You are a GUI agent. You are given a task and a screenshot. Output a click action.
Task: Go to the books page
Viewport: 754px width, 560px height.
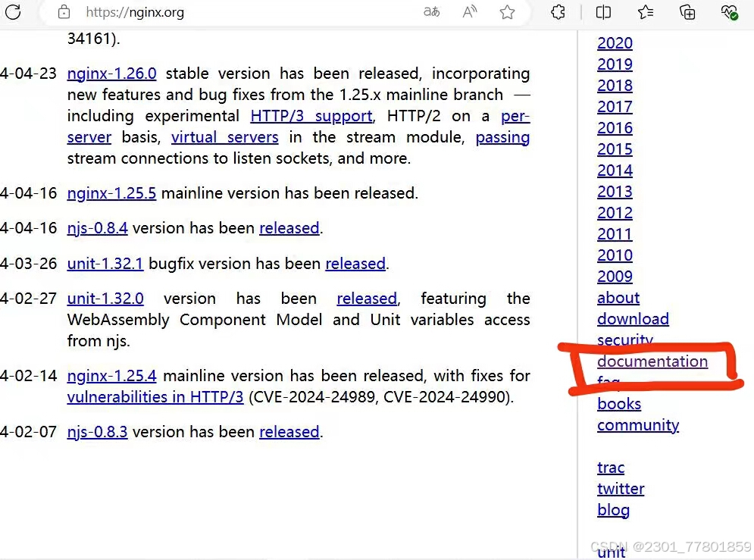point(619,404)
